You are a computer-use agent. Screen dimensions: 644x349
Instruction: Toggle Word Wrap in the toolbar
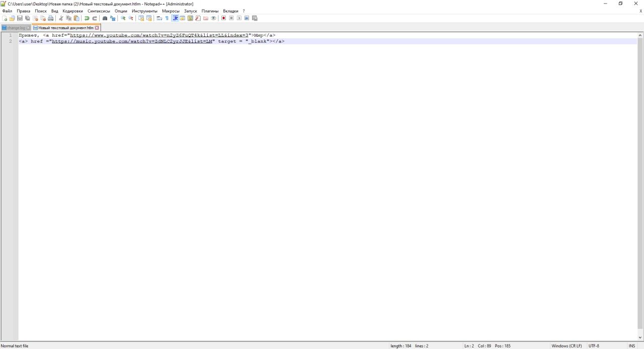pos(159,18)
